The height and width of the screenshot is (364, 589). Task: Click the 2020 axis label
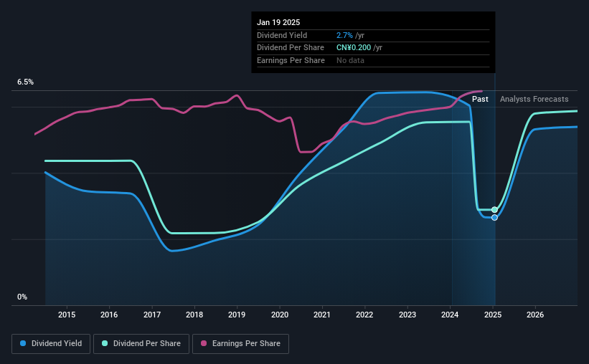click(x=280, y=315)
